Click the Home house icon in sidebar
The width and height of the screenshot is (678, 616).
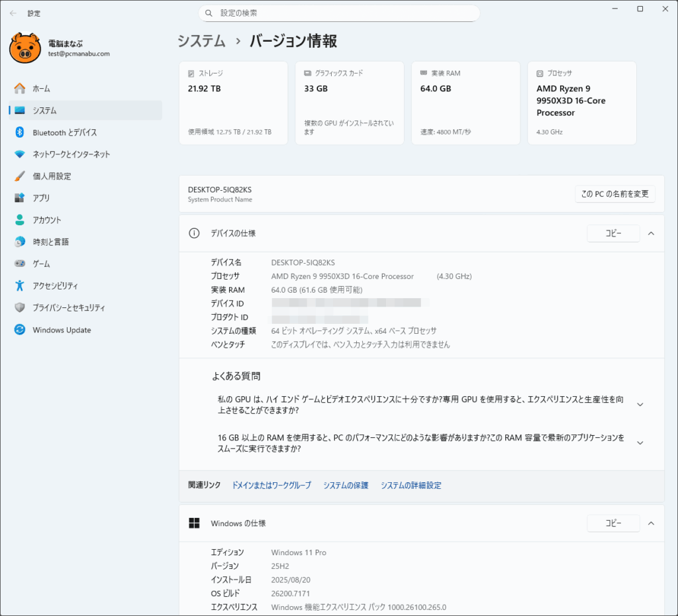click(x=20, y=89)
